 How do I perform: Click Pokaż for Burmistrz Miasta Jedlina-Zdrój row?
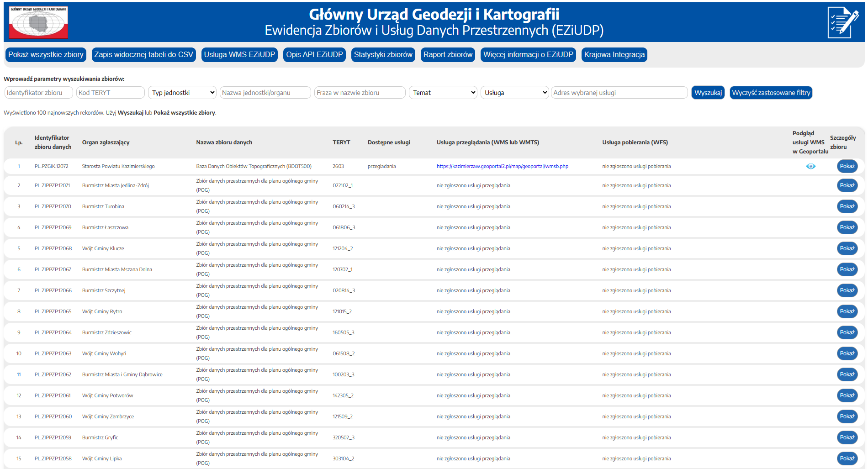847,185
